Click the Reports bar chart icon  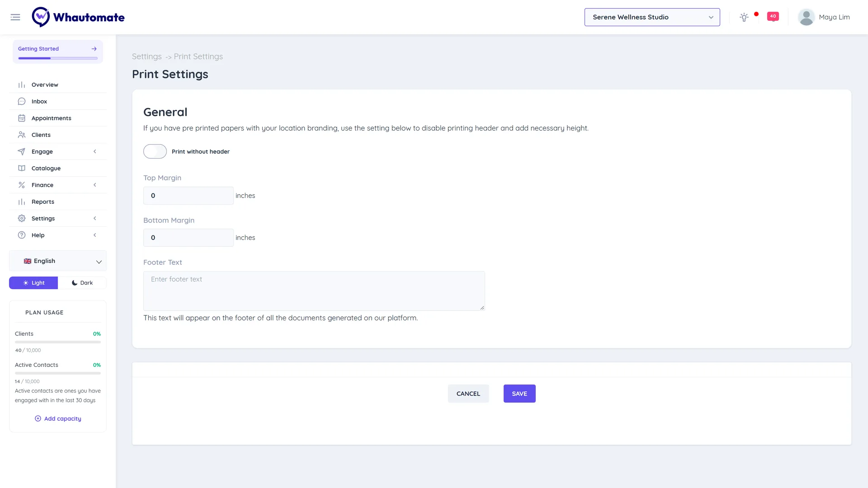point(22,202)
